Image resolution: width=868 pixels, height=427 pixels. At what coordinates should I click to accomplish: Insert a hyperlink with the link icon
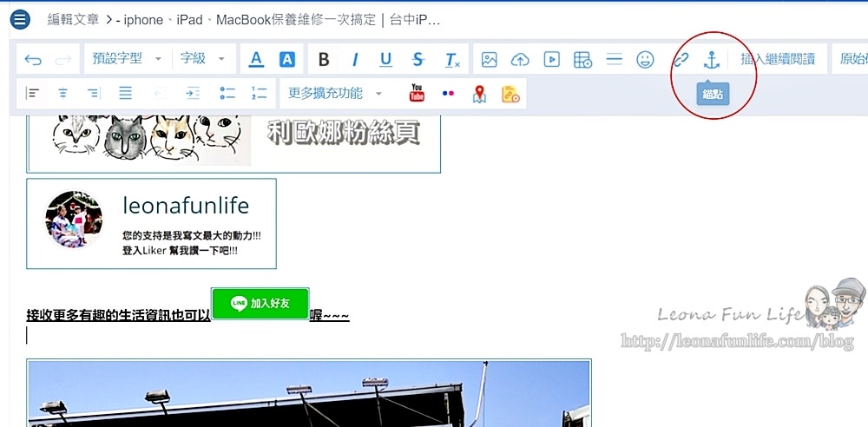(x=681, y=60)
